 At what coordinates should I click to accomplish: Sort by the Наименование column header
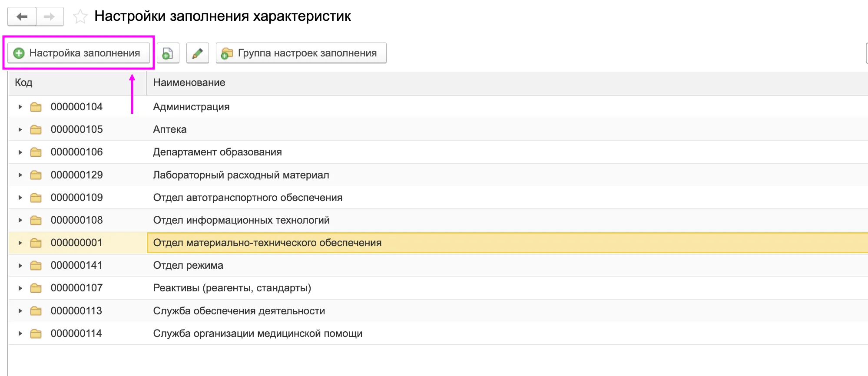(507, 83)
